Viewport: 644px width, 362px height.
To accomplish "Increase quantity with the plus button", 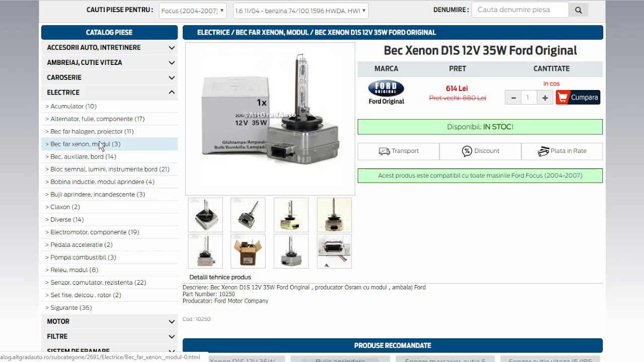I will pos(545,98).
